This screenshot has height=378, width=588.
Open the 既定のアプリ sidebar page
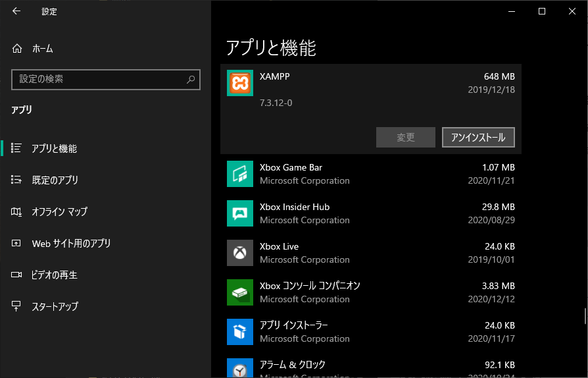click(106, 180)
